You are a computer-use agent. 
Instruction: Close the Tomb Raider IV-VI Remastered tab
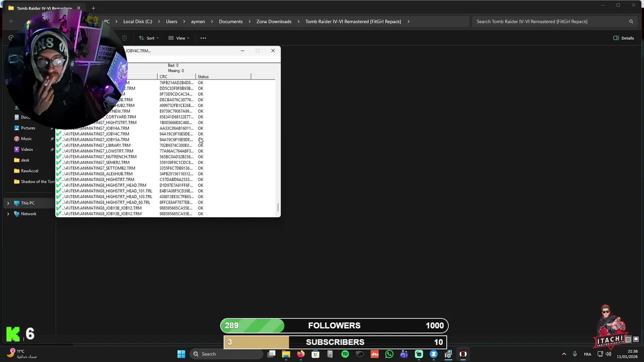(x=78, y=8)
